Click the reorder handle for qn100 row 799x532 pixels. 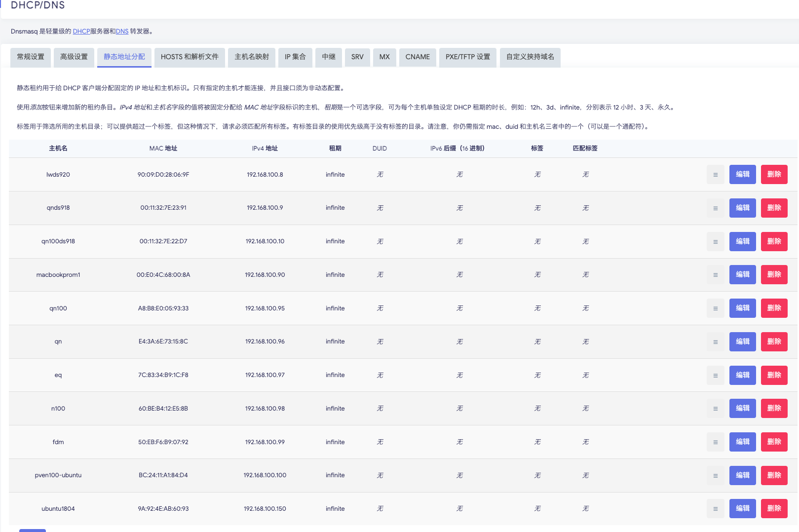[715, 308]
